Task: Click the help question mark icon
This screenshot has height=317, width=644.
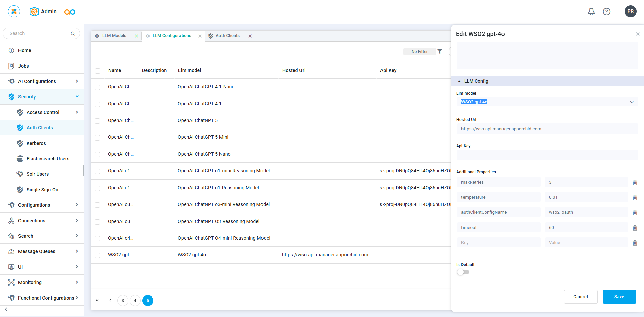Action: pos(606,12)
